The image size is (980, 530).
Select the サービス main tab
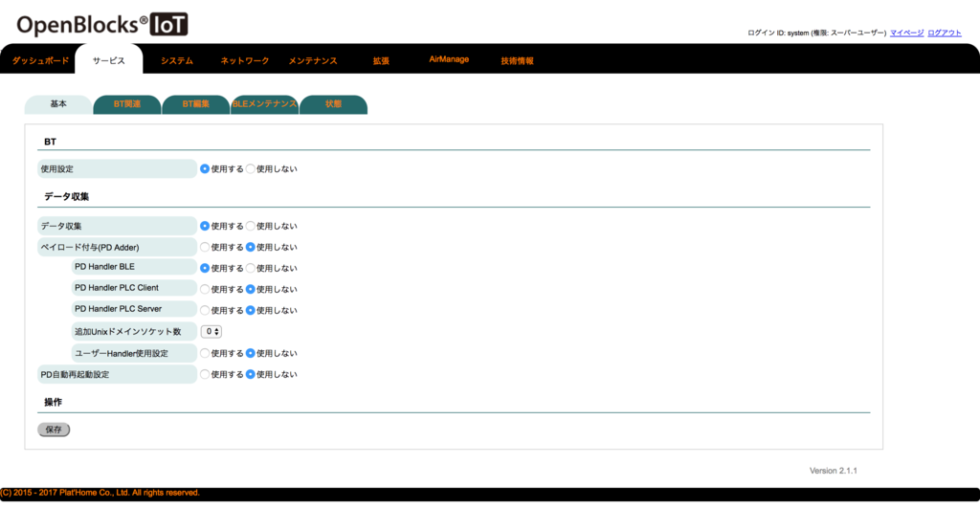click(x=109, y=60)
